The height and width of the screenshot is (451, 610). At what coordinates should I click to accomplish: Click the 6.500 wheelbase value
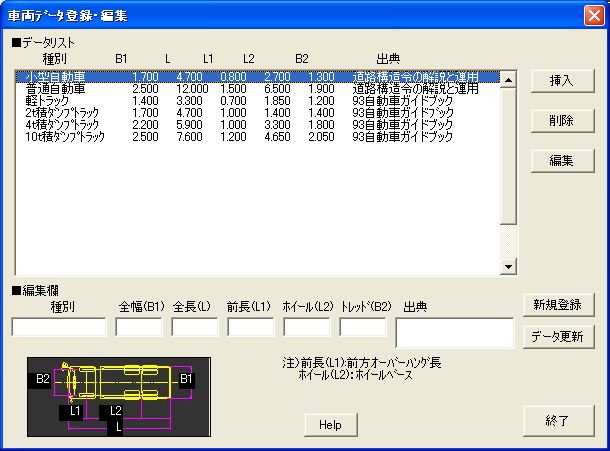(x=277, y=89)
